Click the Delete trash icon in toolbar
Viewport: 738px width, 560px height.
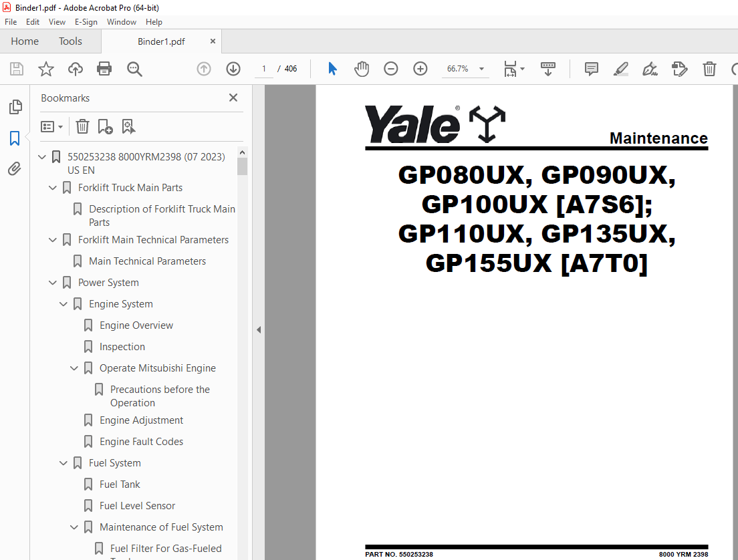tap(709, 69)
